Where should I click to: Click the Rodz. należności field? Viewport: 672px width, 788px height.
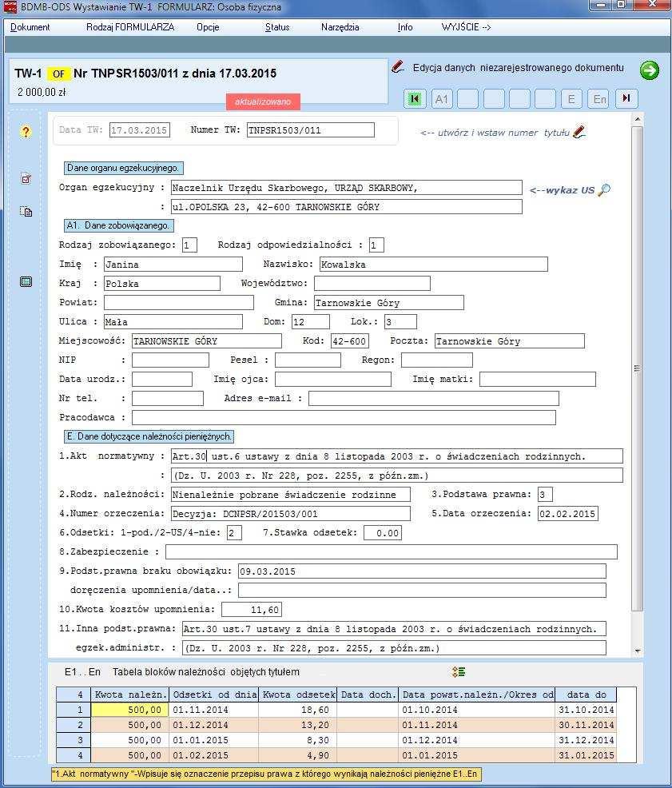click(291, 495)
